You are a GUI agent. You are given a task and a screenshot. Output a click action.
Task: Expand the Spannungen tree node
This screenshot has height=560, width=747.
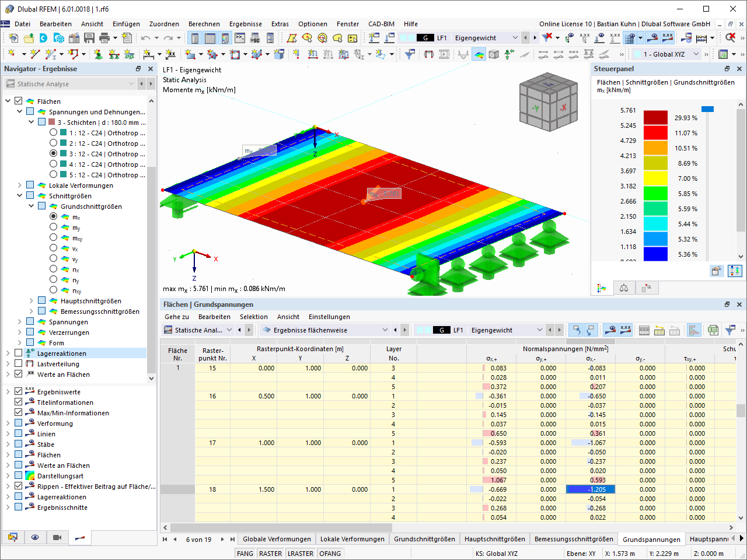(x=20, y=322)
